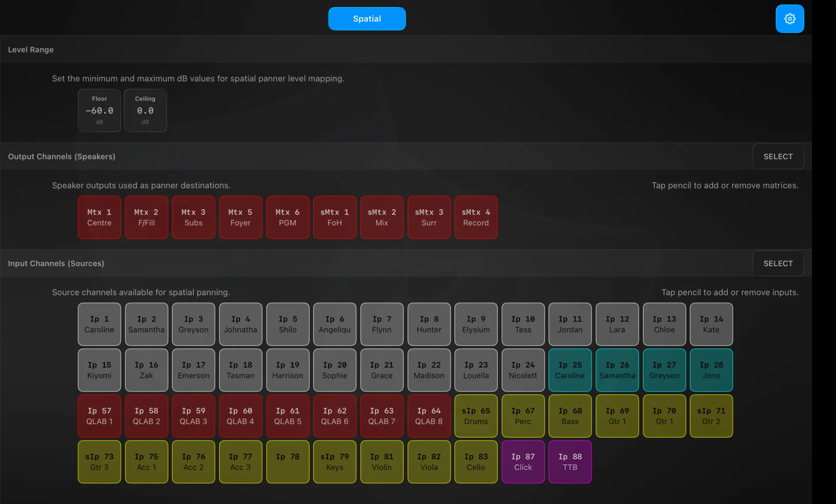Select Ip 9 Elysium input tile
Image resolution: width=836 pixels, height=504 pixels.
(x=476, y=324)
